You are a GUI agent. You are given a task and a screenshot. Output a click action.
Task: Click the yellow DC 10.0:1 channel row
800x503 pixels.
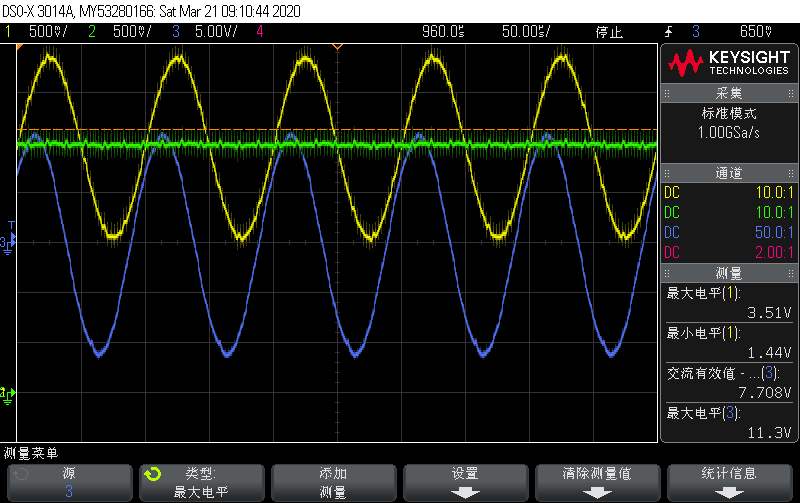pos(729,193)
